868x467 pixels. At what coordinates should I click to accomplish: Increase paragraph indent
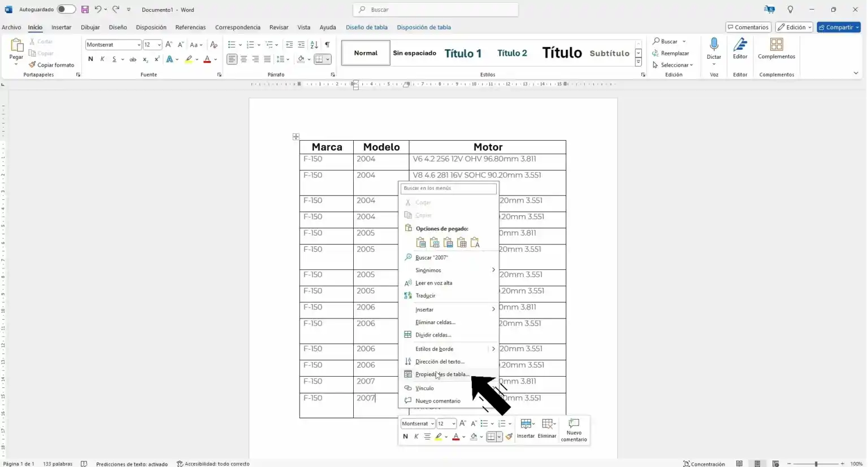[301, 45]
